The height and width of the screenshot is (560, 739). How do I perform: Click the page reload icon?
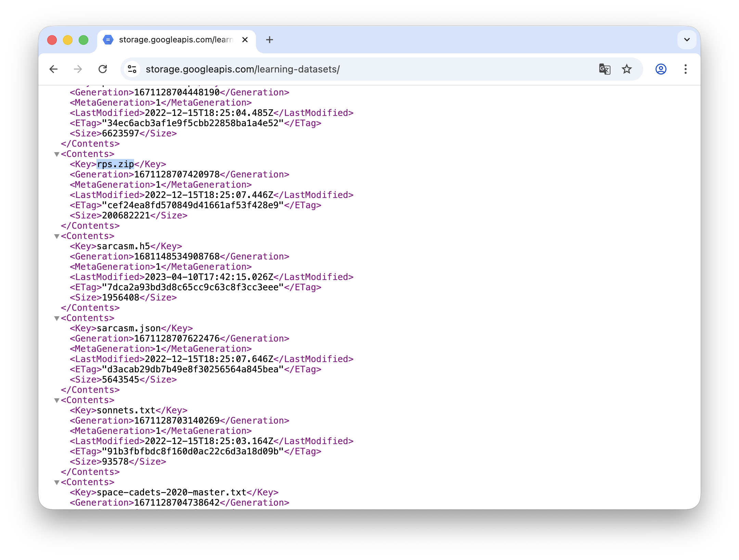pyautogui.click(x=103, y=69)
